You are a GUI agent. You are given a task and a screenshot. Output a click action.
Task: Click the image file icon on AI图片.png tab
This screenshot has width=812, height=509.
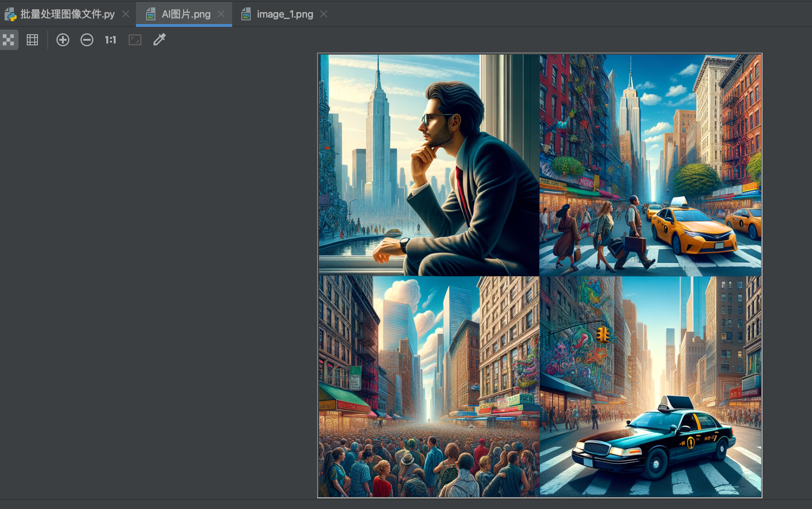(150, 14)
